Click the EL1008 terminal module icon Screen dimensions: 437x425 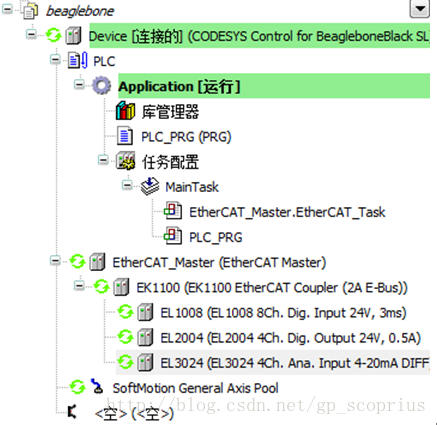(x=145, y=312)
